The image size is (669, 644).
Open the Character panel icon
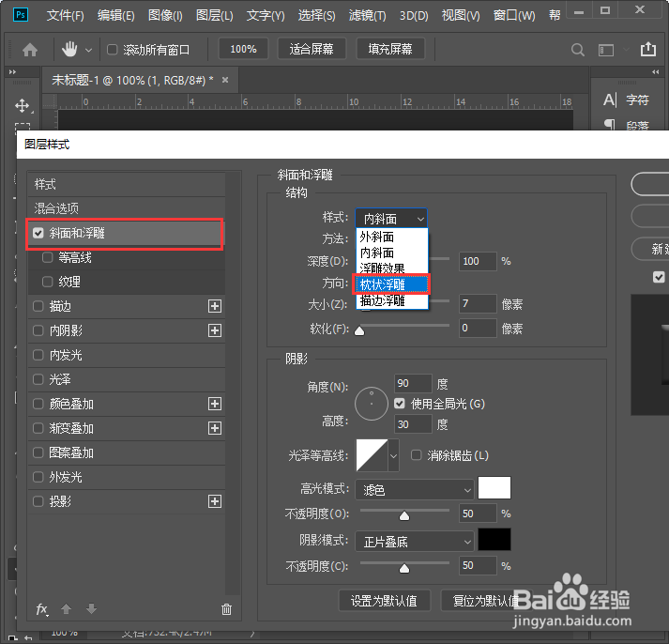(610, 100)
